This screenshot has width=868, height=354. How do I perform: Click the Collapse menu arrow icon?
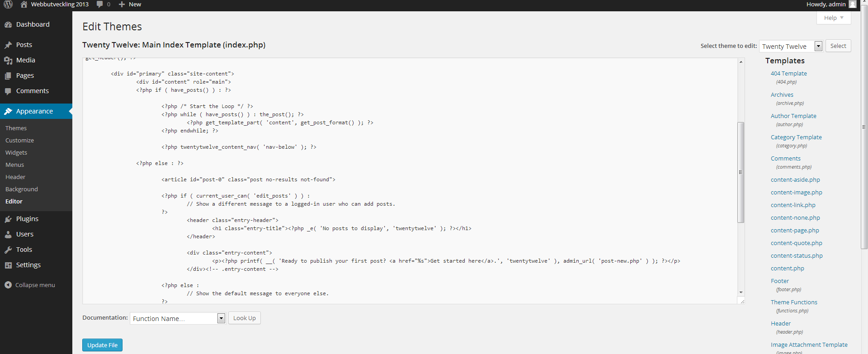pos(8,285)
